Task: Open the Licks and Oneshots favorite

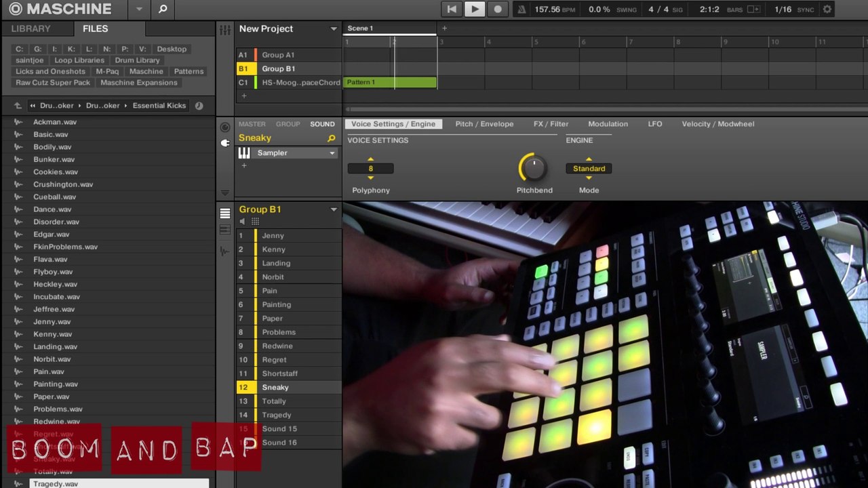Action: tap(50, 71)
